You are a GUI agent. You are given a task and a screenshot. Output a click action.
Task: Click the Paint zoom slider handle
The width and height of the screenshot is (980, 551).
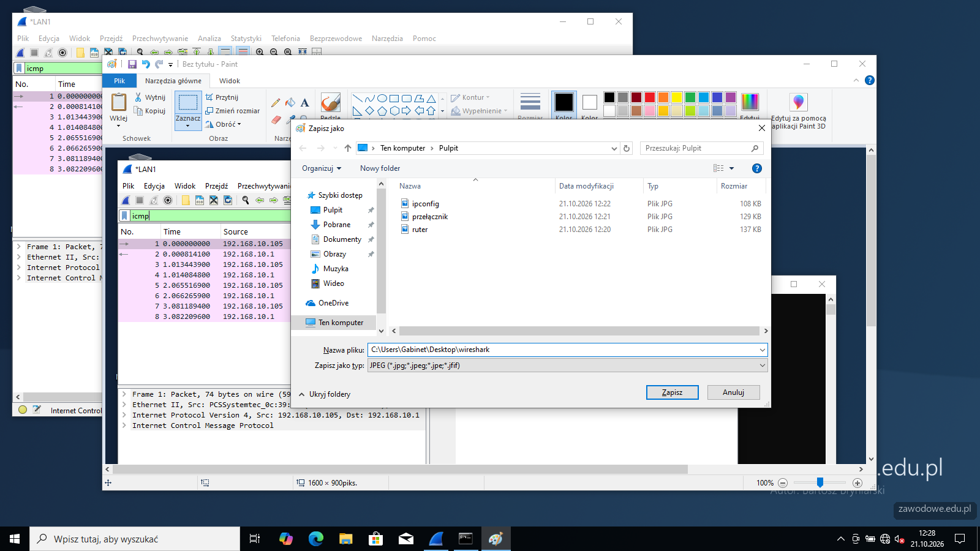[x=820, y=482]
